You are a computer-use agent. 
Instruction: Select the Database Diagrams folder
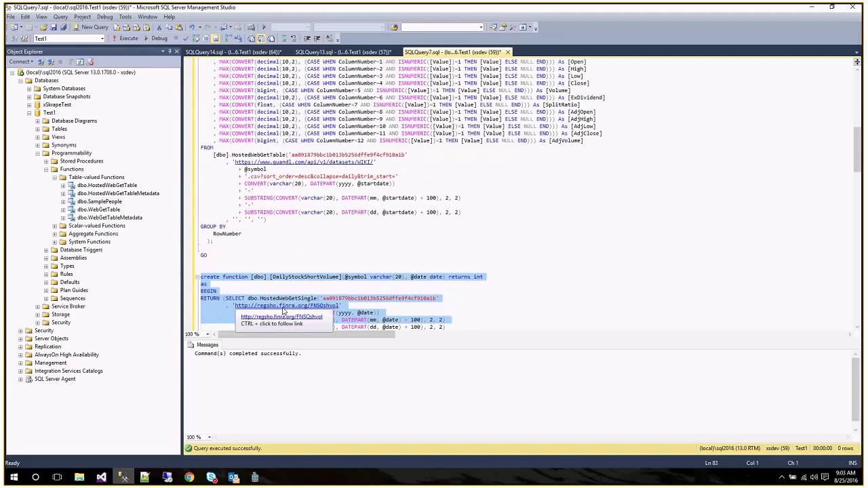(74, 121)
